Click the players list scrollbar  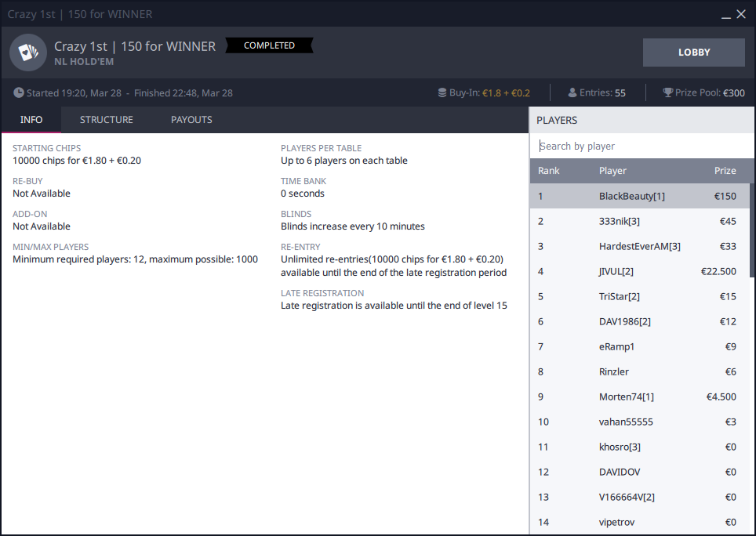tap(751, 230)
